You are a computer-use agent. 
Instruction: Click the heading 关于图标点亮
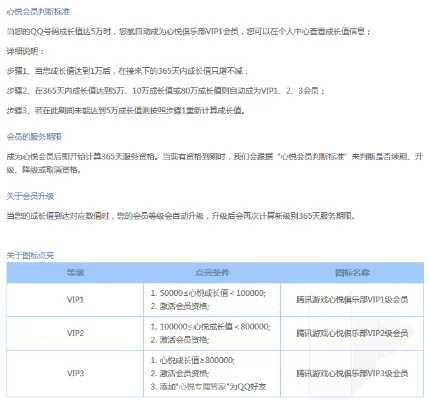pyautogui.click(x=30, y=256)
